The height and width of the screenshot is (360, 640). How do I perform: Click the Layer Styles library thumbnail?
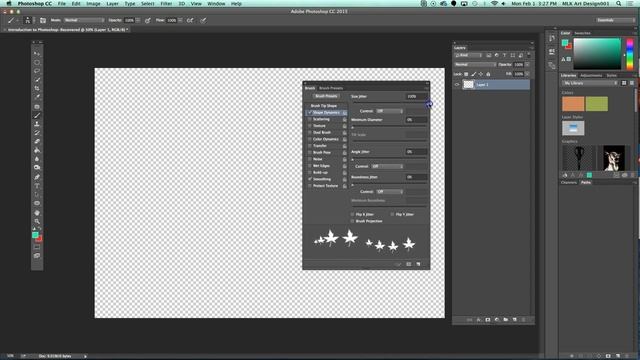573,128
